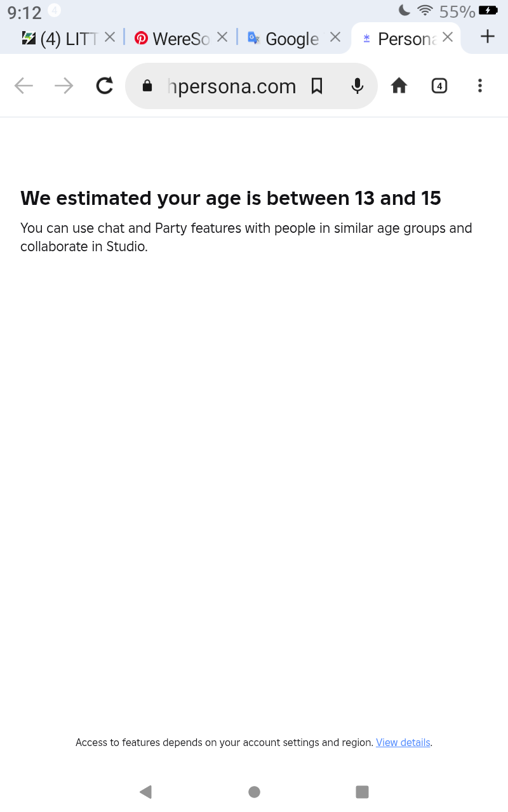This screenshot has height=812, width=508.
Task: Close the WereSo Pinterest tab
Action: click(x=222, y=37)
